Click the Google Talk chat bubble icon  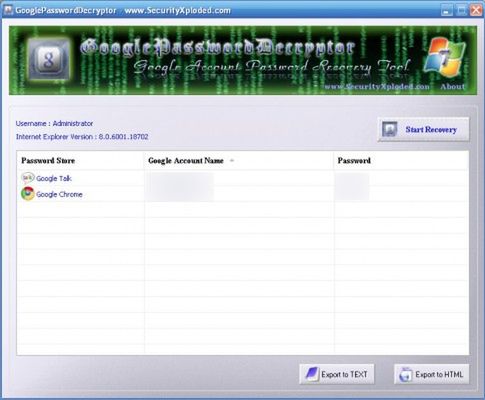(x=28, y=178)
